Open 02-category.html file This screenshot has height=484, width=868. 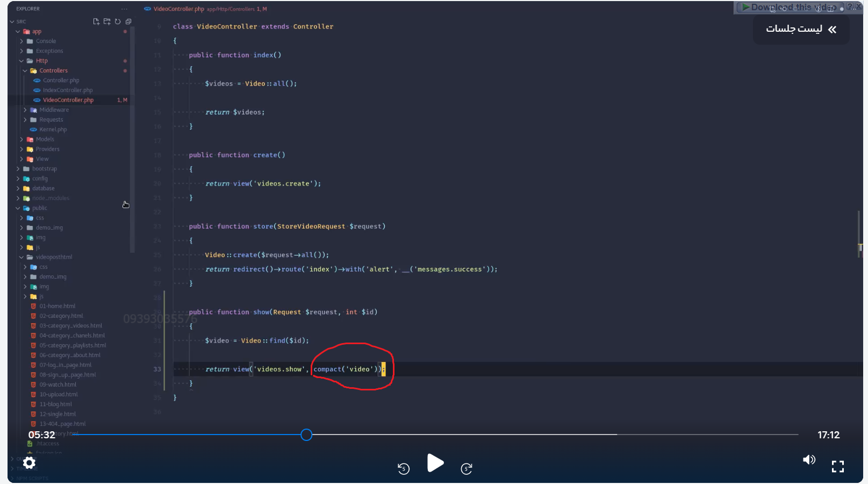click(61, 316)
